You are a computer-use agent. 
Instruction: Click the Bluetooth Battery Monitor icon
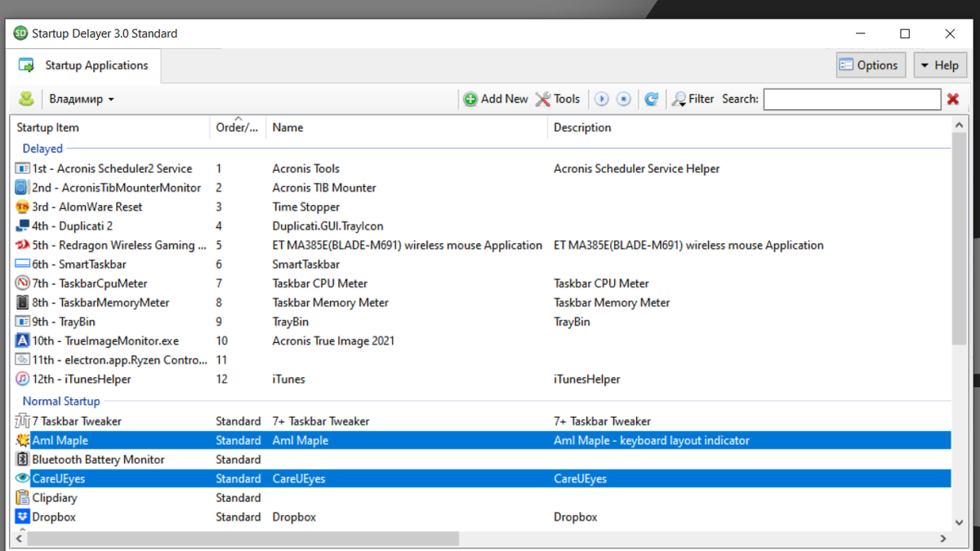pos(23,460)
